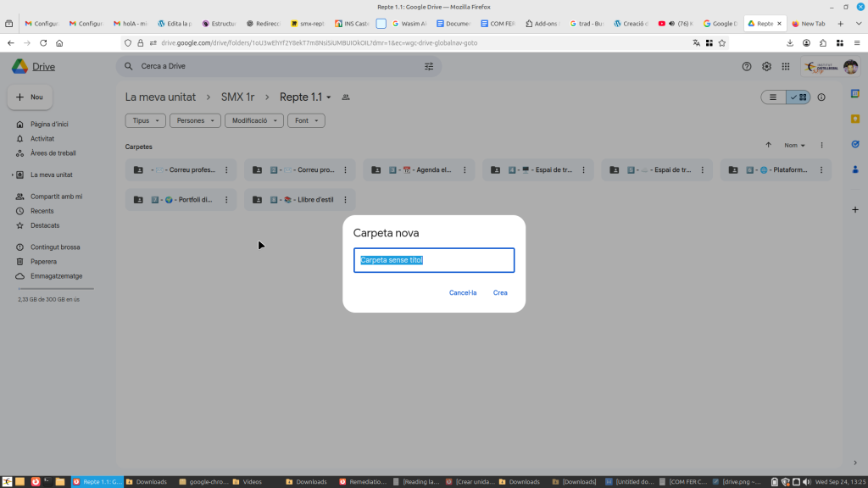Screen dimensions: 868x488
Task: Open the Modificació filter dropdown
Action: (x=253, y=121)
